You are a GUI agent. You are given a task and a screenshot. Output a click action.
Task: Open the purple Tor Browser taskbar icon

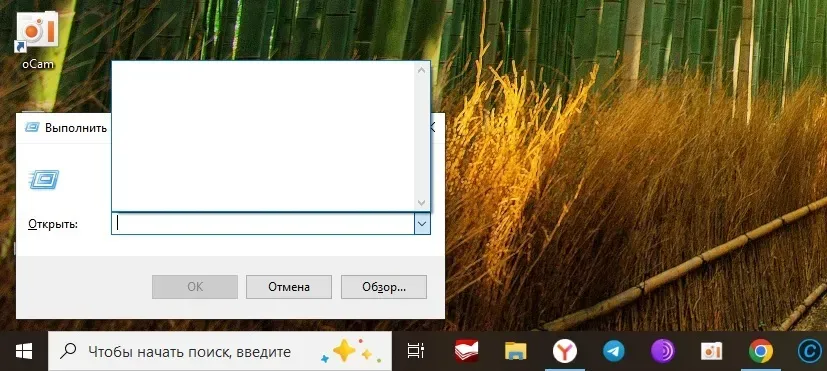coord(662,351)
